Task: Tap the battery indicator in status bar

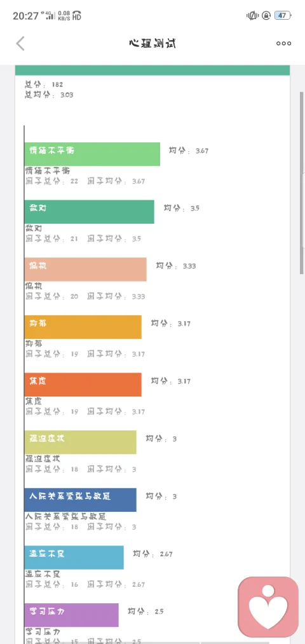Action: 283,16
